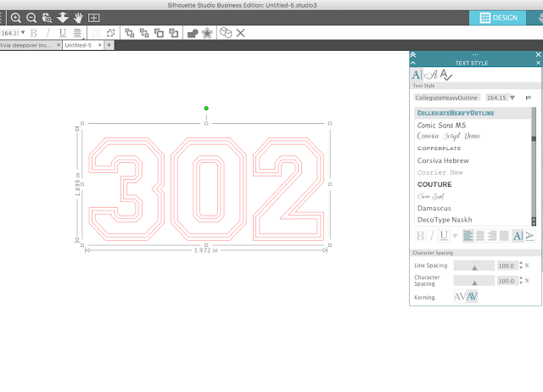Select the Pan hand tool
543x392 pixels.
[78, 18]
